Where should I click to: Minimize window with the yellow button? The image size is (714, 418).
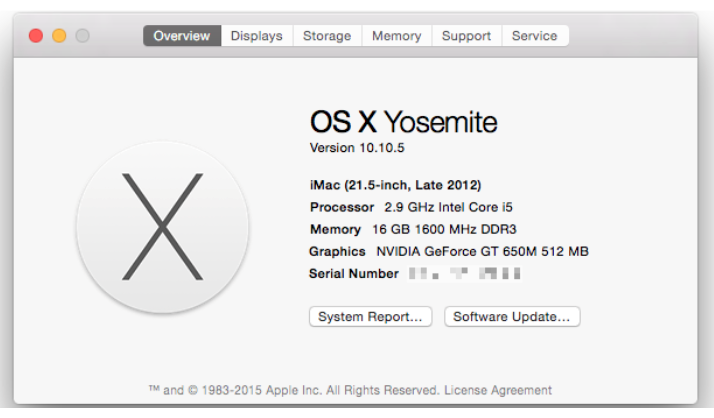59,36
